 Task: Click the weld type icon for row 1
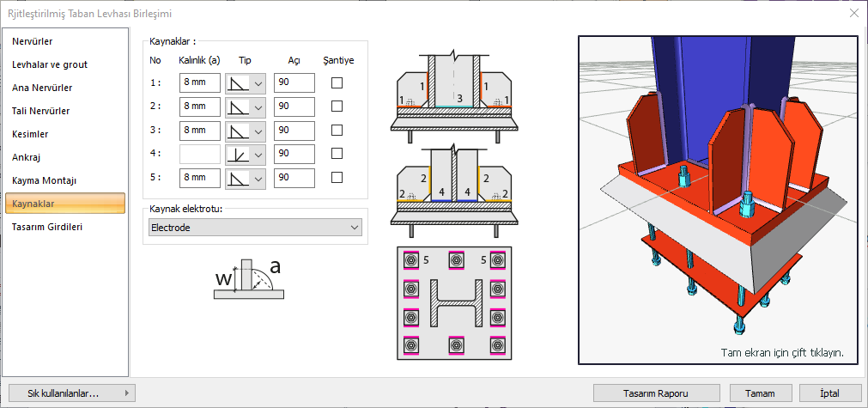click(237, 83)
